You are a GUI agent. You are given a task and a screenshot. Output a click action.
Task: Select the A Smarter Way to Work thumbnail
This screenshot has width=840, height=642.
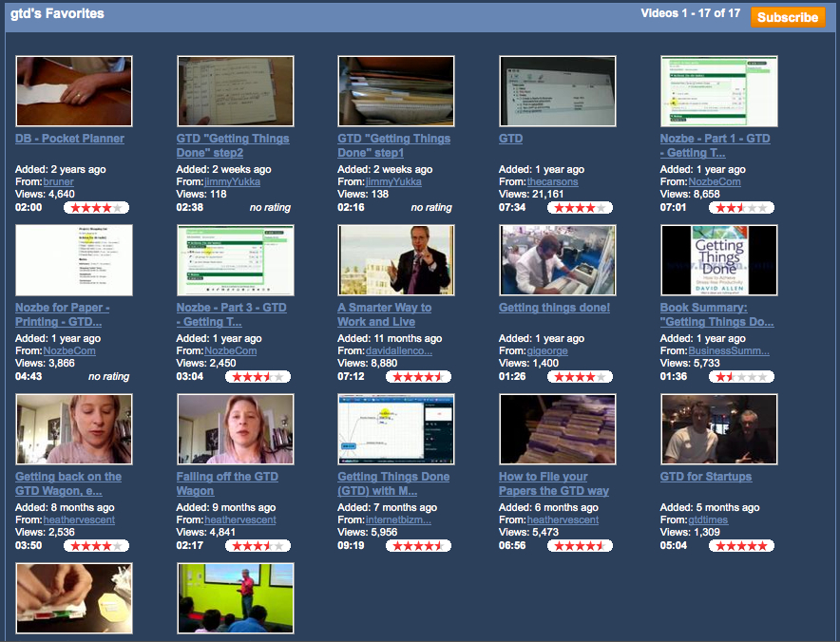[396, 260]
